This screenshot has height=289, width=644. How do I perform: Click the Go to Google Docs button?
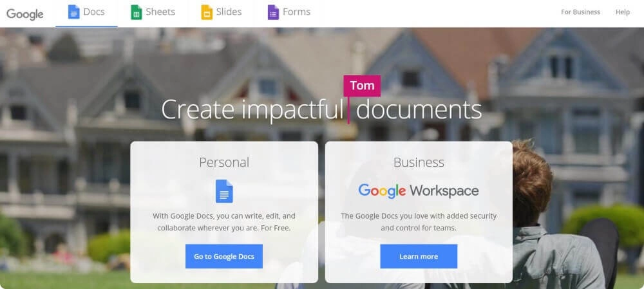(x=224, y=257)
